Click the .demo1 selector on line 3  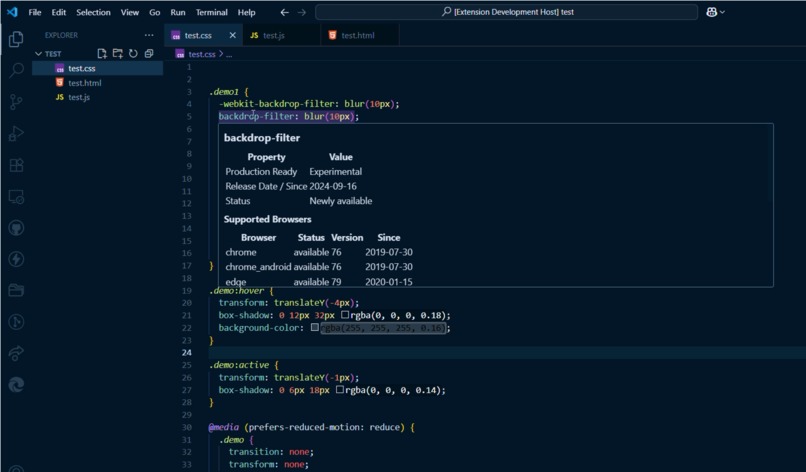(224, 92)
